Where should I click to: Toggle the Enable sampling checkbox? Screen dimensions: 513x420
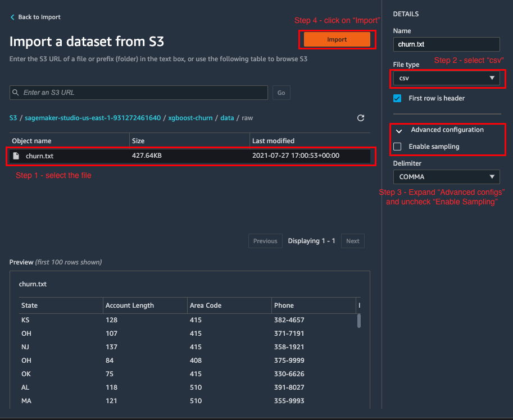pyautogui.click(x=397, y=147)
